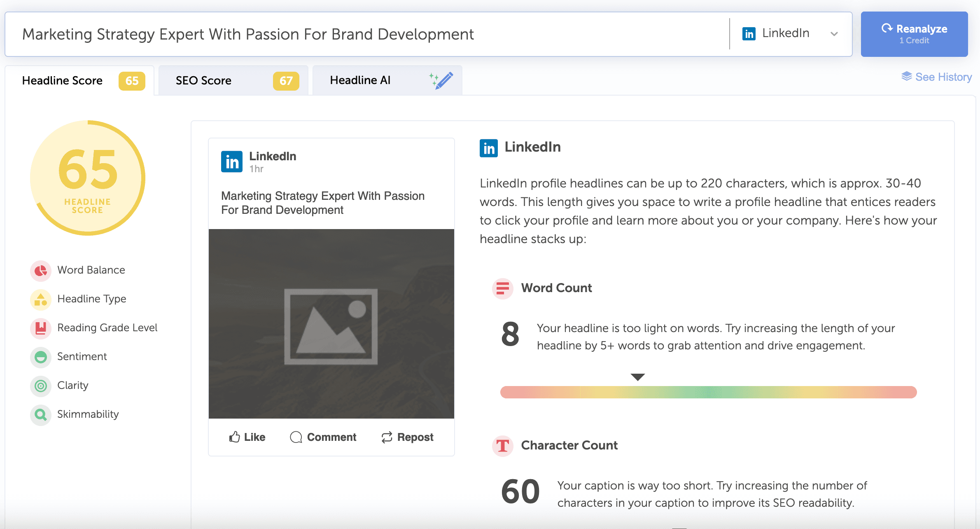Open the platform selector showing LinkedIn
The height and width of the screenshot is (529, 980).
[x=785, y=34]
